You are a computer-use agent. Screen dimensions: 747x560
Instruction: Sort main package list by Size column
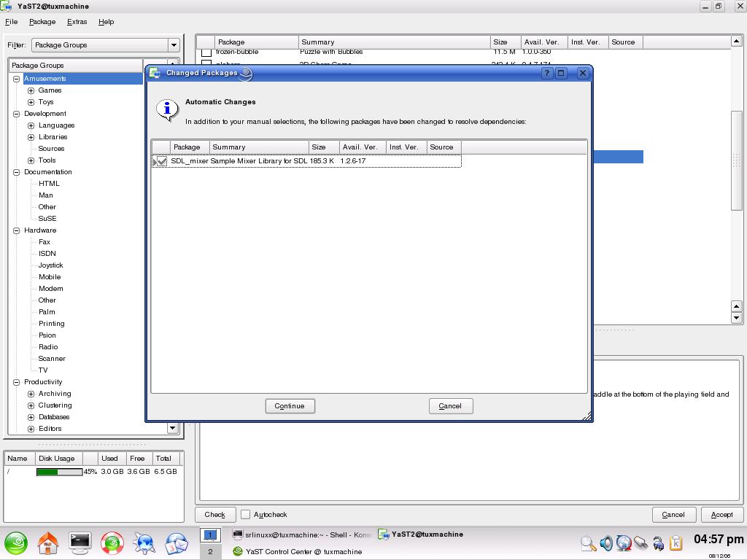(x=505, y=42)
